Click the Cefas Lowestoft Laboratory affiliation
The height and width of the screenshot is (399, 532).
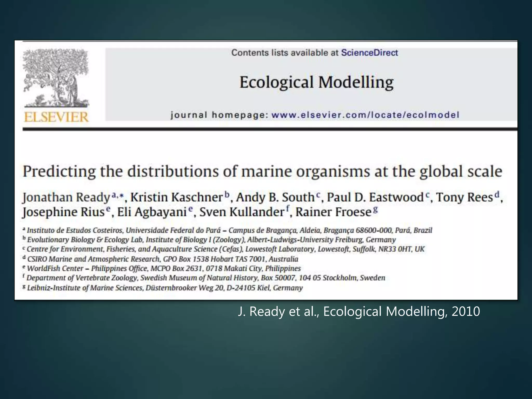[x=224, y=249]
